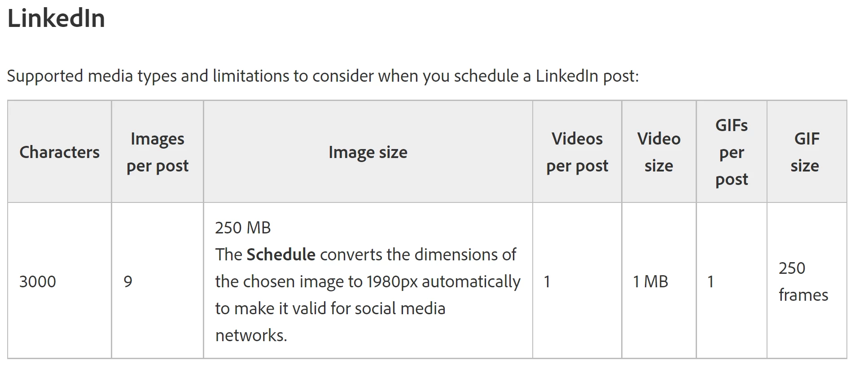Click the LinkedIn heading
Viewport: 868px width, 369px height.
coord(56,18)
